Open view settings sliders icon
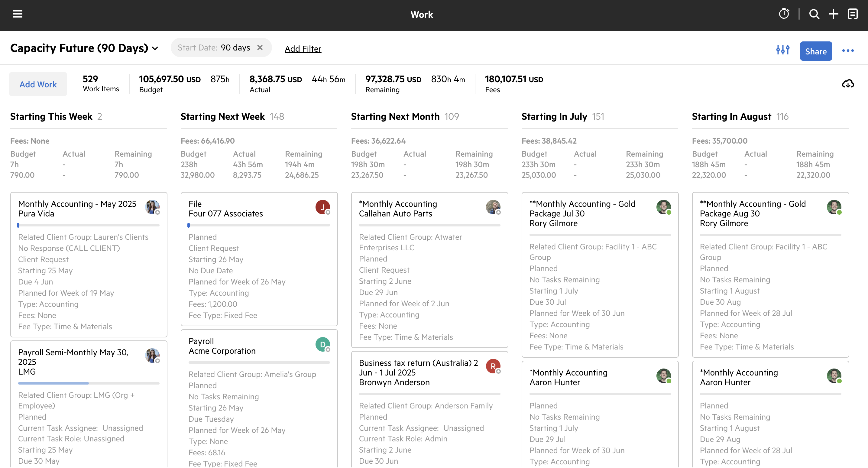The image size is (868, 468). (x=782, y=50)
